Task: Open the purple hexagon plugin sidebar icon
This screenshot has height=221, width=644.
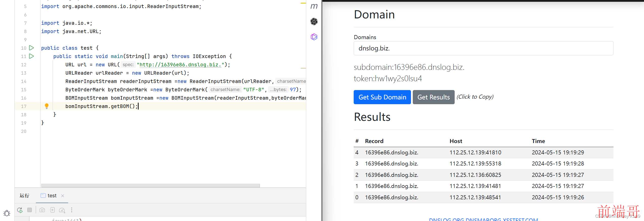Action: coord(314,37)
